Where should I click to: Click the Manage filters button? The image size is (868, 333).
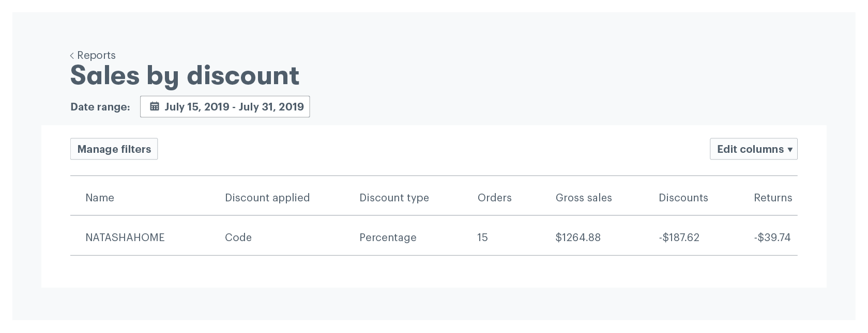click(114, 149)
